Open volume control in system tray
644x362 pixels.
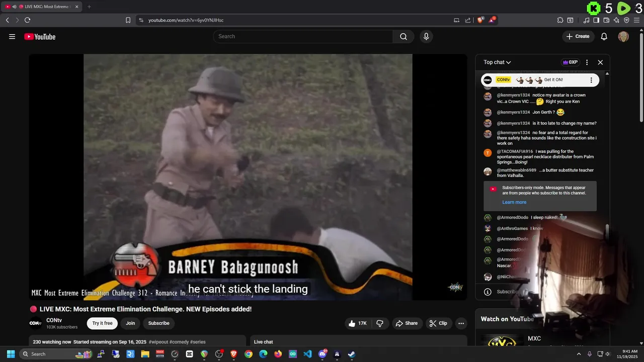tap(608, 354)
